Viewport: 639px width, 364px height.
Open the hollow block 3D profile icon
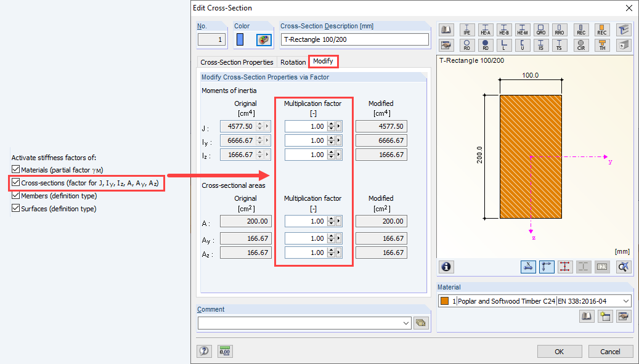pyautogui.click(x=624, y=45)
